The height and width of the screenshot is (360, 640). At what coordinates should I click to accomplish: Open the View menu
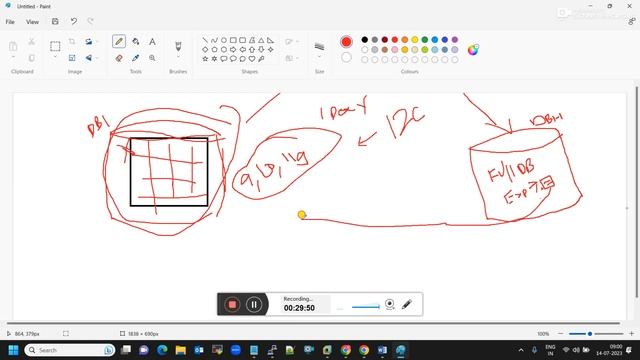coord(32,22)
